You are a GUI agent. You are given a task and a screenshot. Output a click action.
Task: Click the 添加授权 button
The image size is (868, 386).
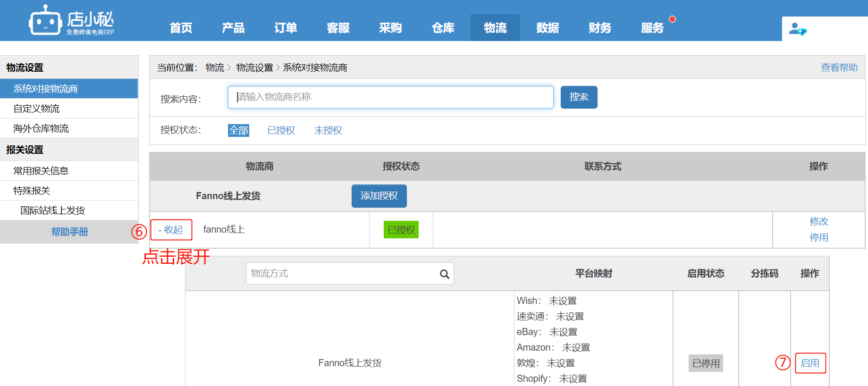pos(379,196)
